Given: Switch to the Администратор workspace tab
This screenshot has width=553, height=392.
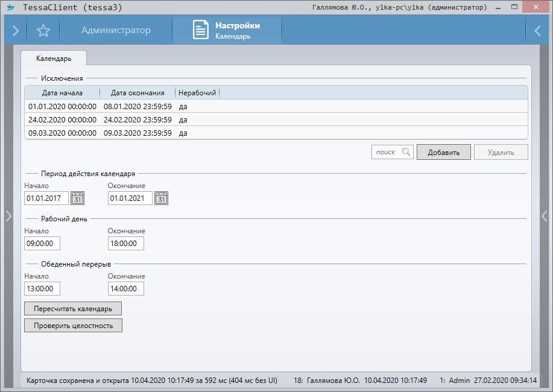Looking at the screenshot, I should click(116, 30).
